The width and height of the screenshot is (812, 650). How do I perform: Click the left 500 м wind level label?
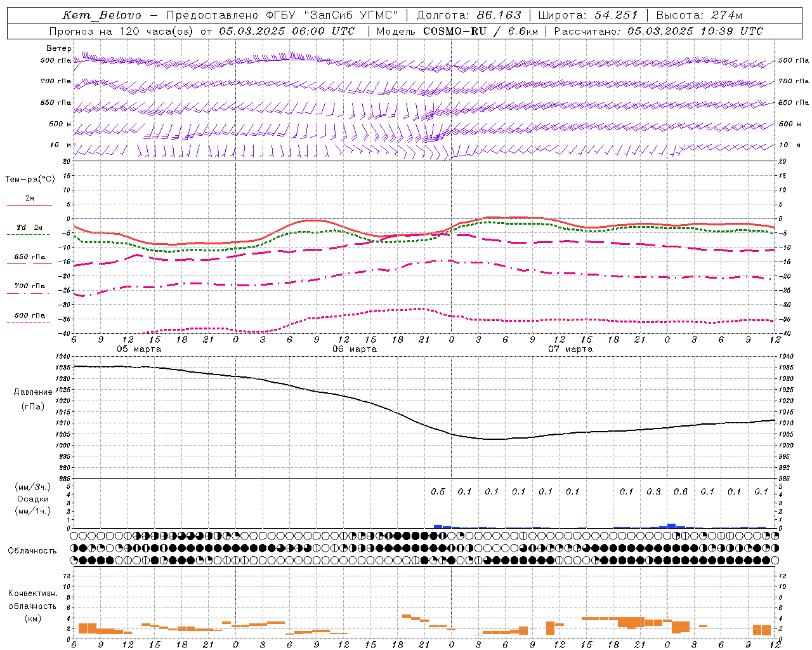click(x=60, y=124)
